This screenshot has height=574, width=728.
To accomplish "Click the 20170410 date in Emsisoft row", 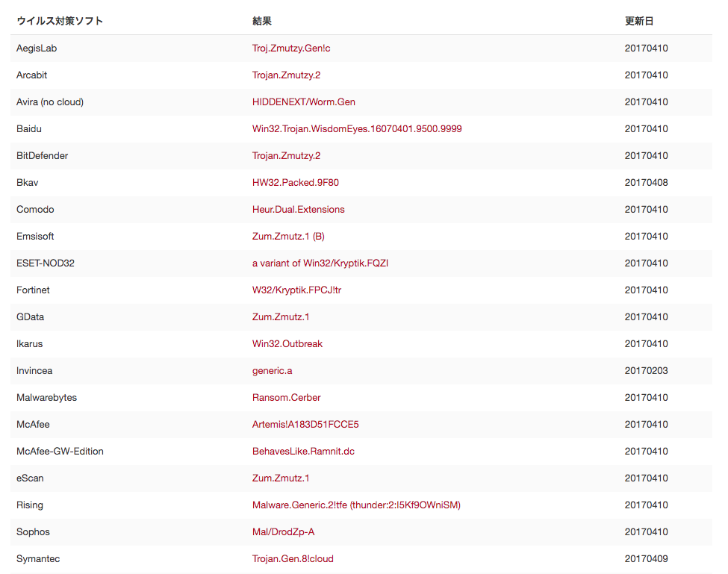I will click(647, 237).
